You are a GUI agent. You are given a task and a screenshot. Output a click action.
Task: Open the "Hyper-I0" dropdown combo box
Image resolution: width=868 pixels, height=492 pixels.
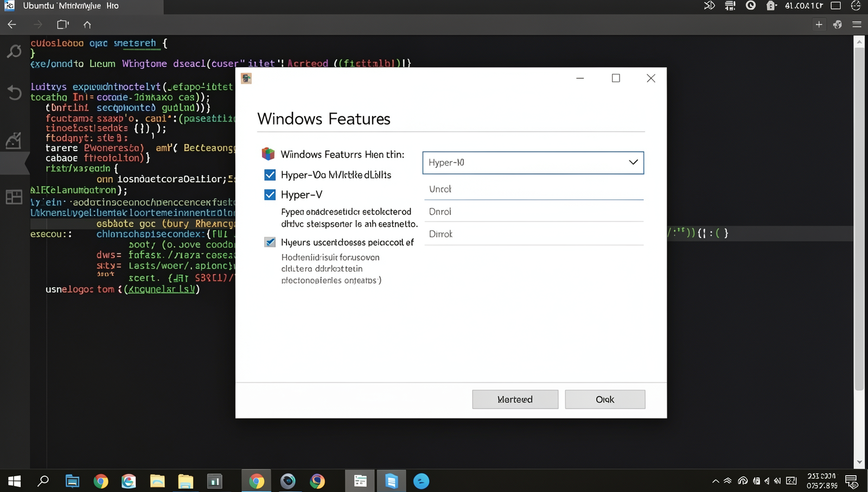pos(533,163)
